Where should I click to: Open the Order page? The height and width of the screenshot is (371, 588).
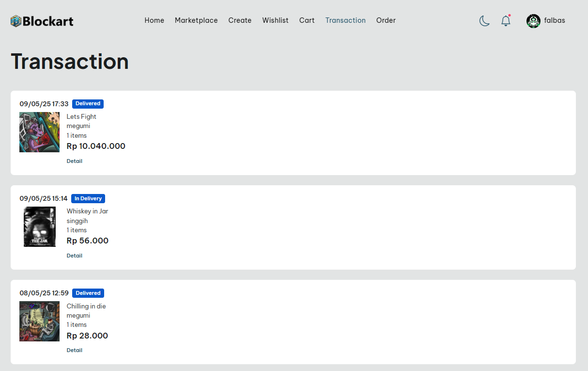pyautogui.click(x=386, y=20)
